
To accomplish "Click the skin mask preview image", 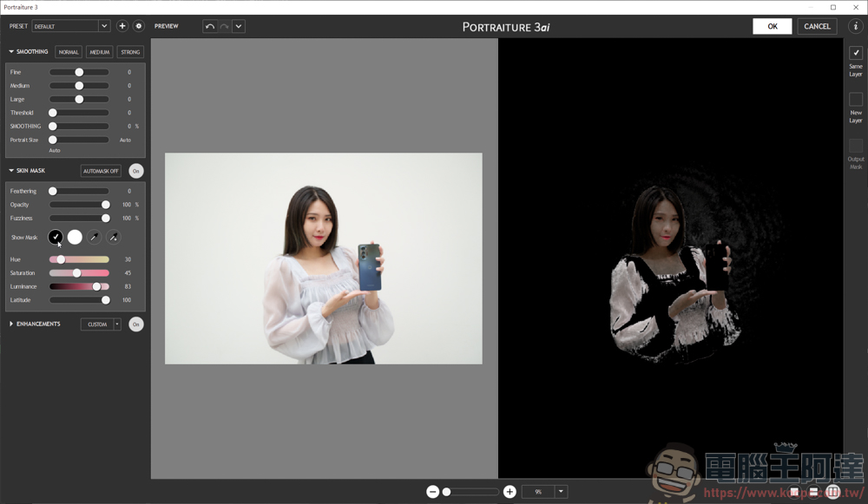I will pos(670,259).
